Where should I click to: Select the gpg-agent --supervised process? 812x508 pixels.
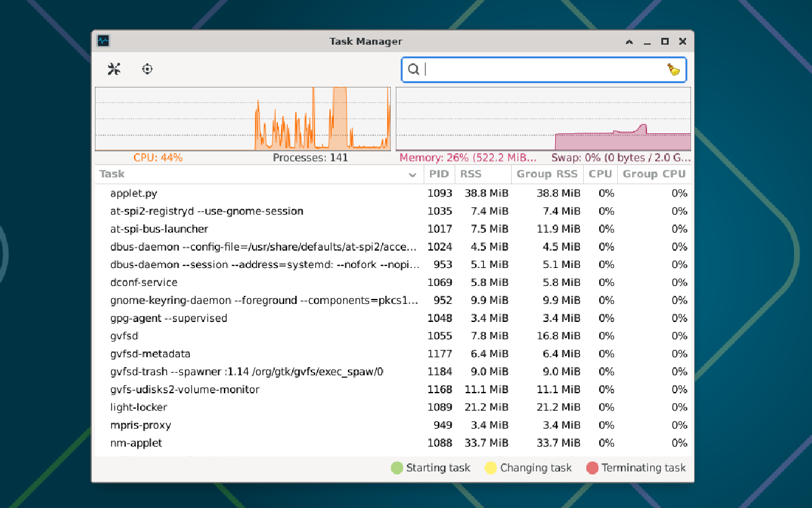pos(393,319)
